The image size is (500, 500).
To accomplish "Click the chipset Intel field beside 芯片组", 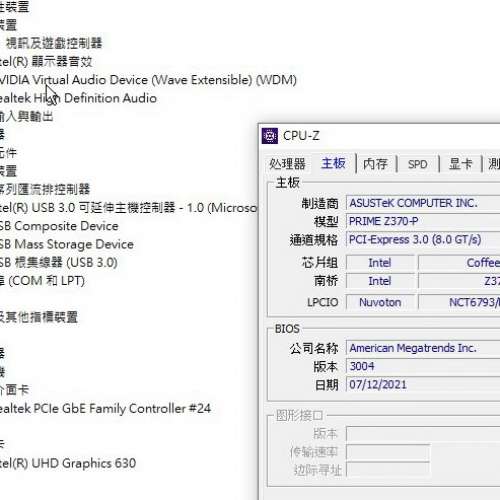I will 380,263.
